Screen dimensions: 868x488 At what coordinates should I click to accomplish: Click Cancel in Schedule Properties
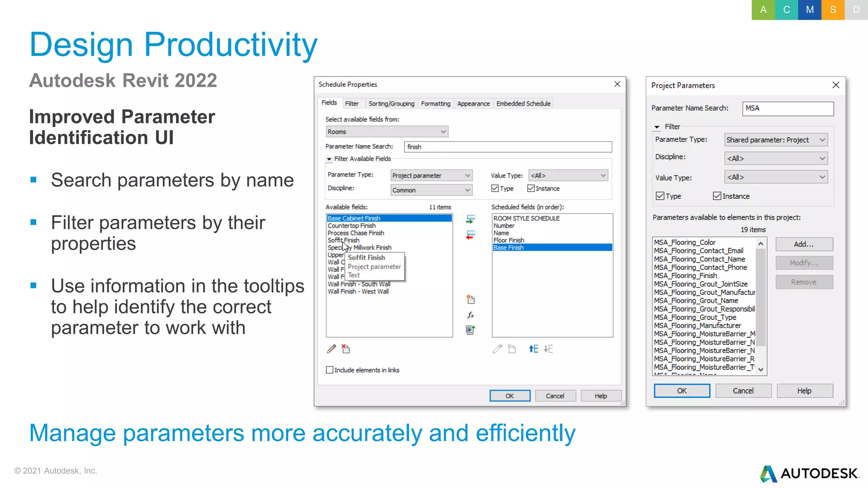555,396
